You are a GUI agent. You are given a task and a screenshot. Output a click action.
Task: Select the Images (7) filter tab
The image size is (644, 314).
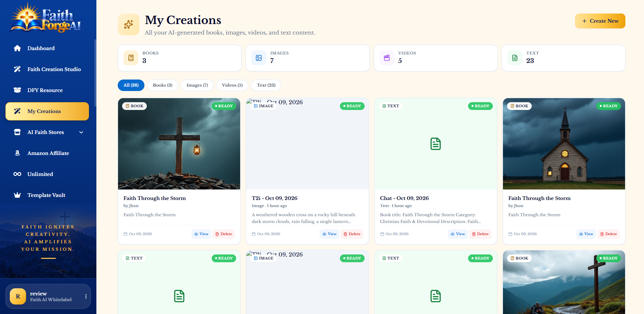(197, 85)
